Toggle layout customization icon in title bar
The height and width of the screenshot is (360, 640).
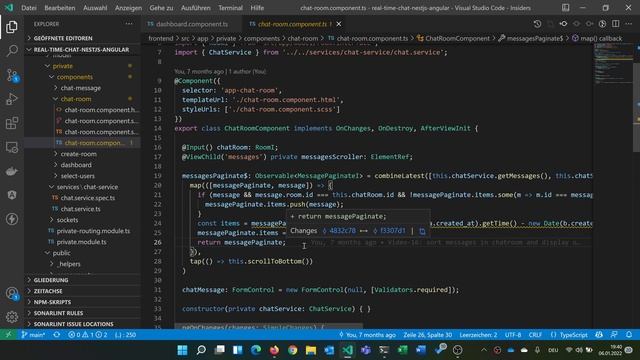pyautogui.click(x=565, y=8)
